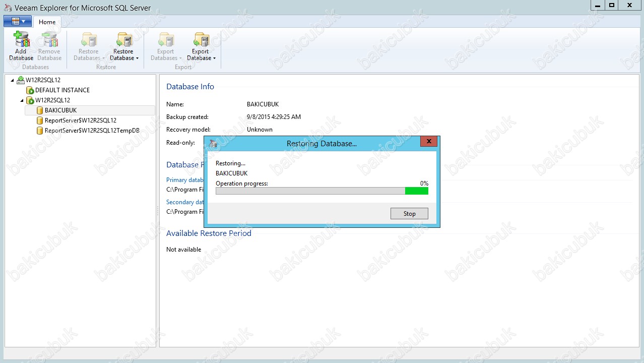The height and width of the screenshot is (363, 644).
Task: Select the DEFAULT INSTANCE tree icon
Action: click(x=30, y=90)
